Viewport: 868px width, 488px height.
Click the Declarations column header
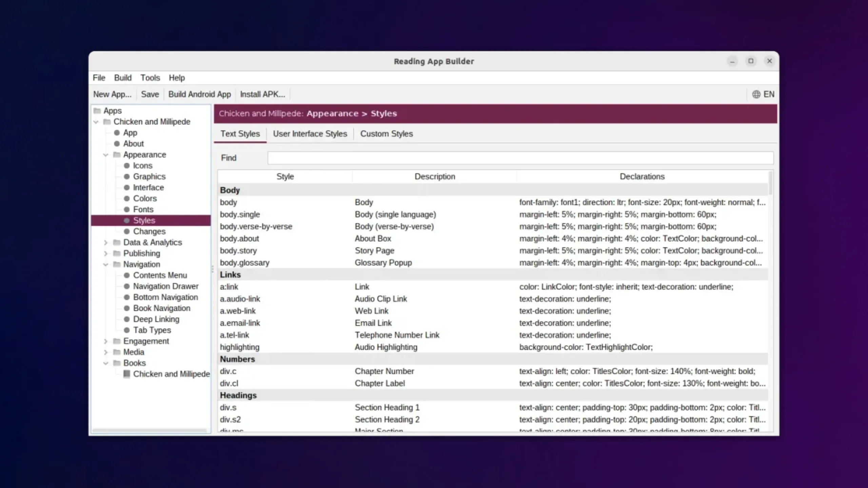(x=642, y=177)
